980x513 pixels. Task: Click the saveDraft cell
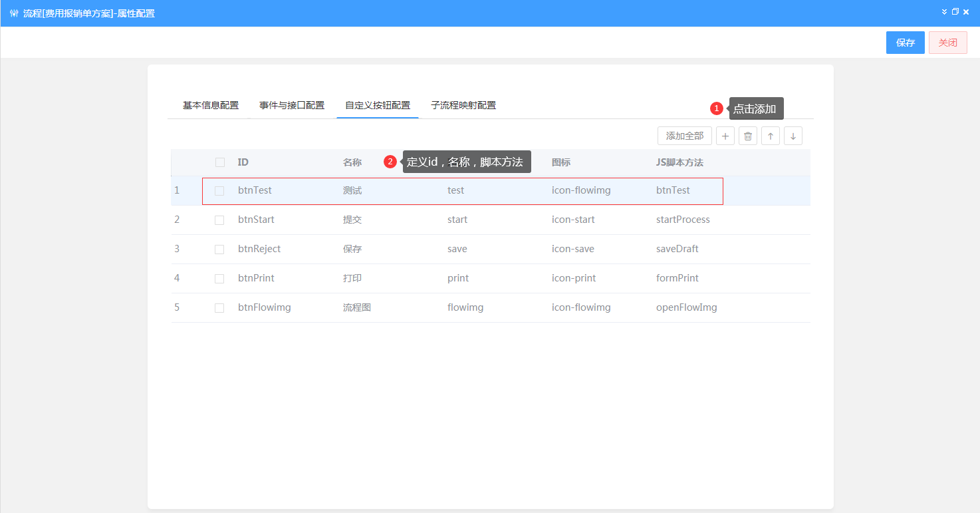point(677,249)
